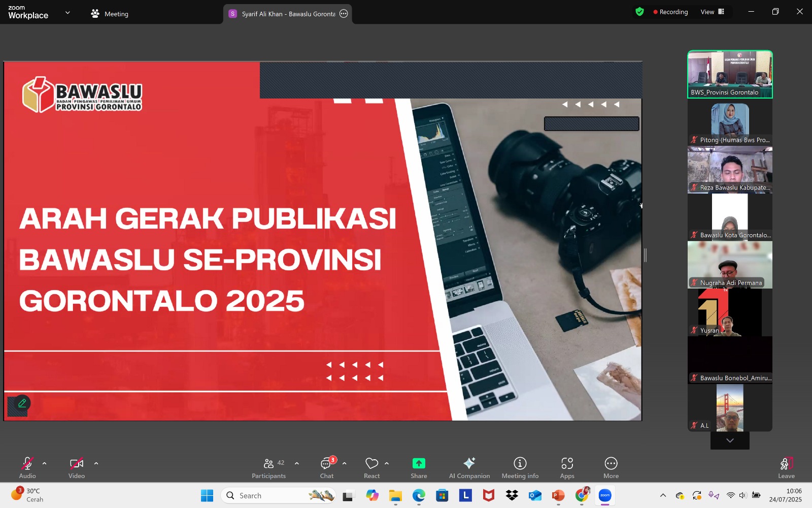Click the annotation pencil icon on slide
812x508 pixels.
coord(22,403)
